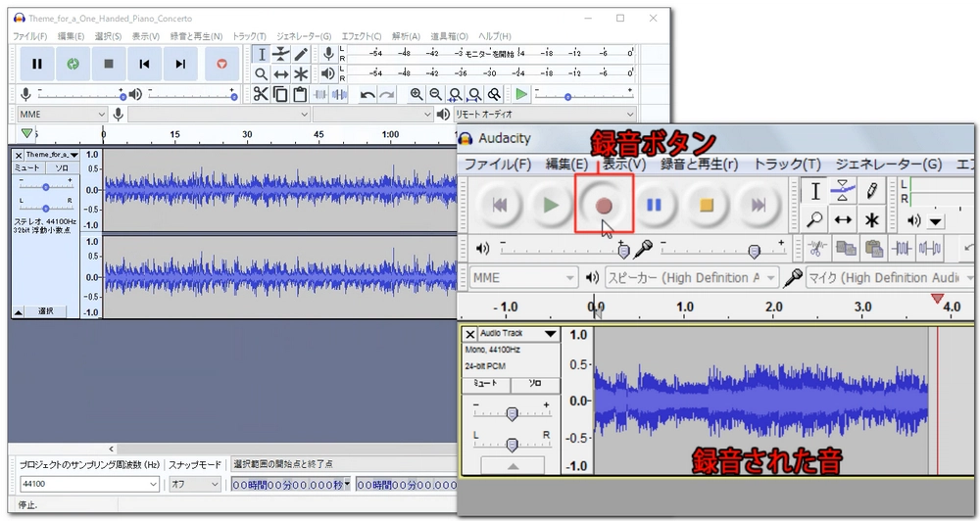
Task: Close the Theme_for_a track with its X
Action: pos(19,155)
